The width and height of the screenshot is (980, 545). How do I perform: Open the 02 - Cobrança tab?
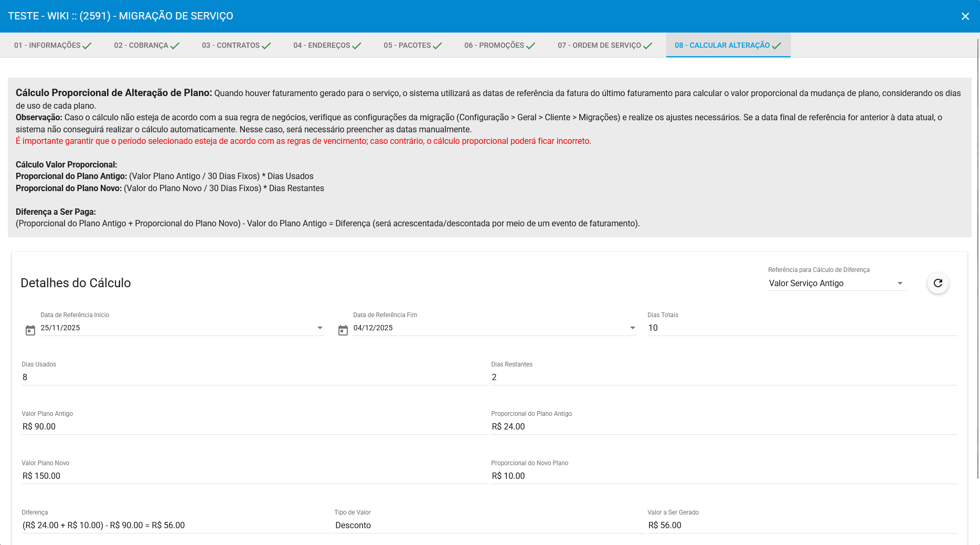tap(146, 45)
